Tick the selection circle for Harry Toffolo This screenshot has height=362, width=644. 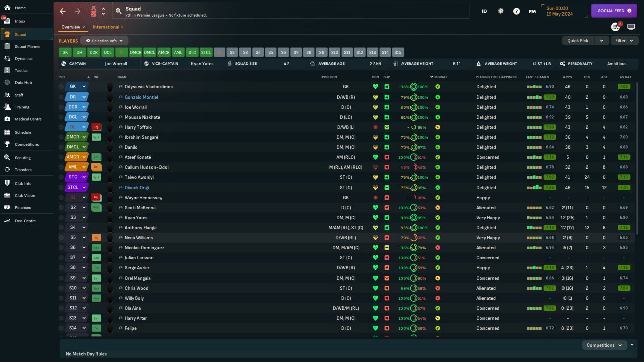point(61,127)
